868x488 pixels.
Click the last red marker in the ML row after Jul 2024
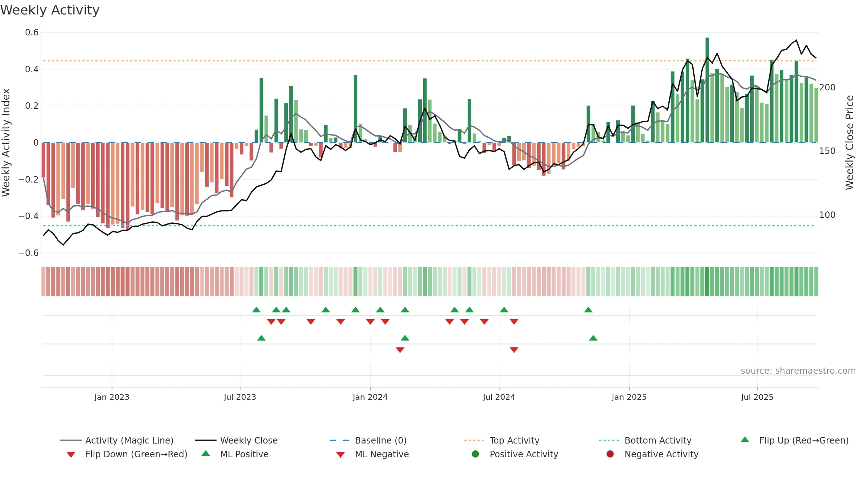tap(514, 350)
